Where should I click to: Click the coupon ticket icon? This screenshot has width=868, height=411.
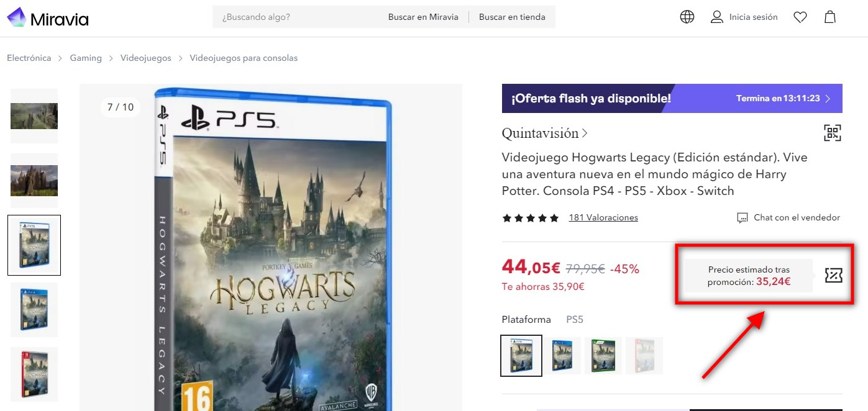833,275
